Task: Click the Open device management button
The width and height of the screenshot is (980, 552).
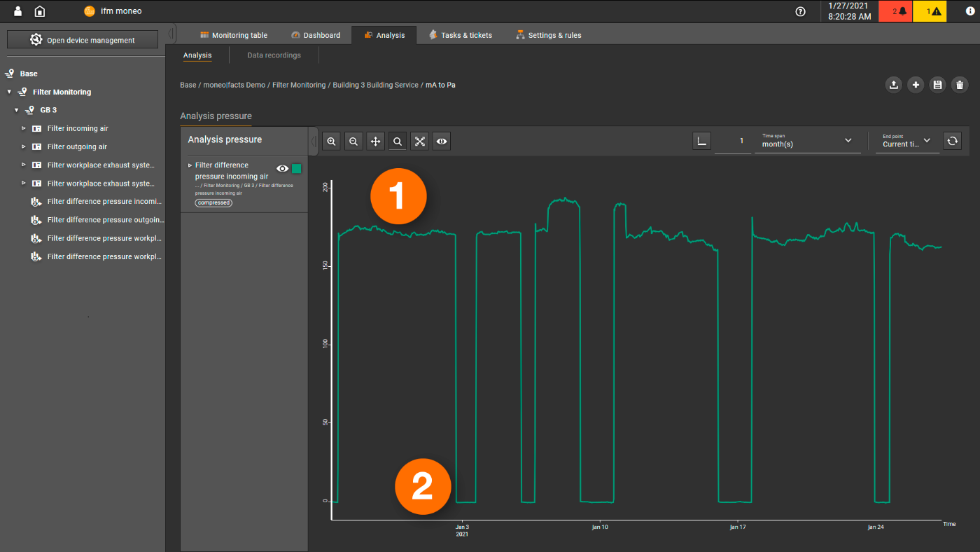Action: [x=82, y=39]
